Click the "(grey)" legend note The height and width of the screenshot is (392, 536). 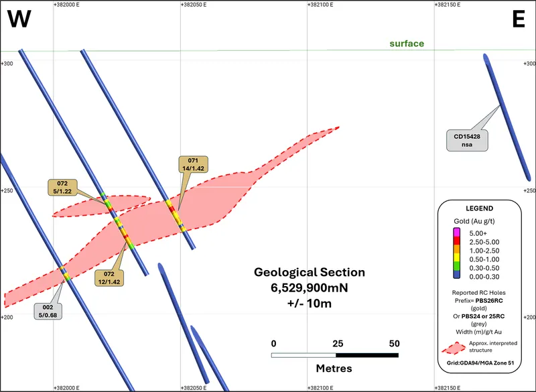click(478, 324)
